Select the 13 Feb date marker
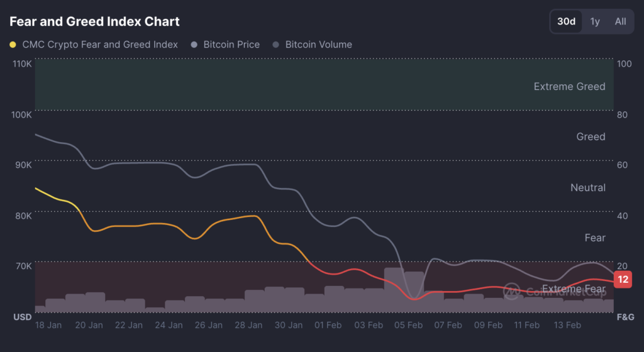Screen dimensions: 644x352 tap(568, 325)
